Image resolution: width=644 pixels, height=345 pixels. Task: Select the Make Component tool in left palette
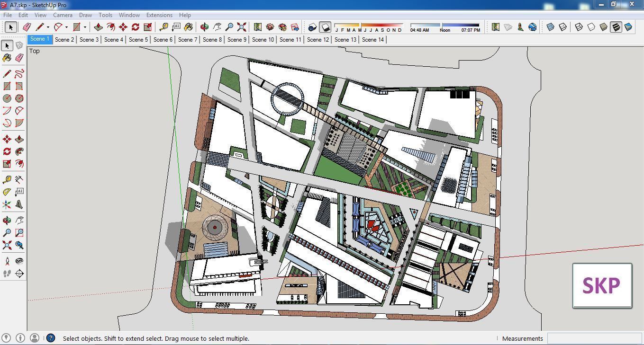[19, 45]
